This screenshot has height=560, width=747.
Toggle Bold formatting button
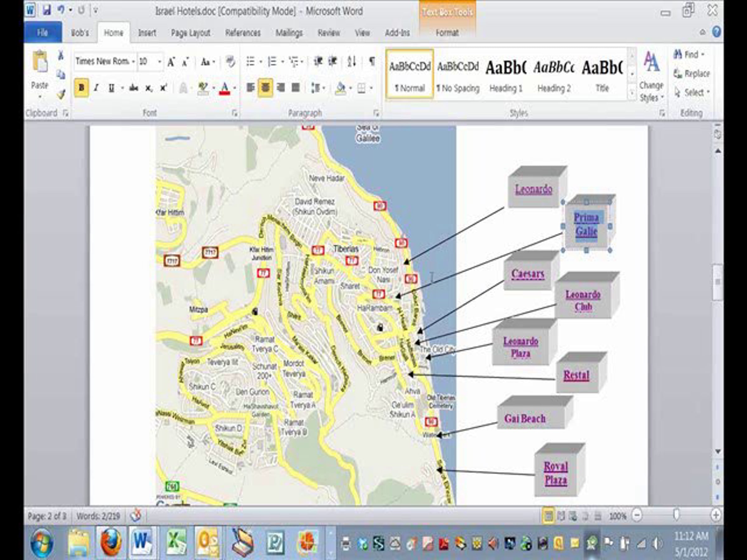[x=81, y=88]
